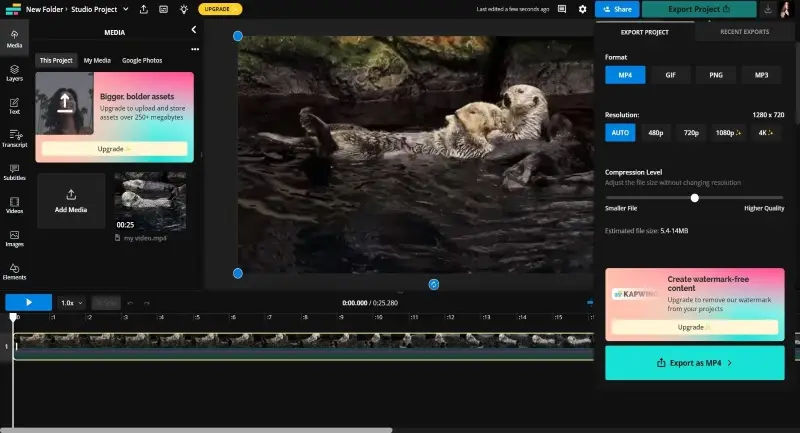Screen dimensions: 800x433
Task: Open the Subtitles sidebar panel
Action: point(14,172)
